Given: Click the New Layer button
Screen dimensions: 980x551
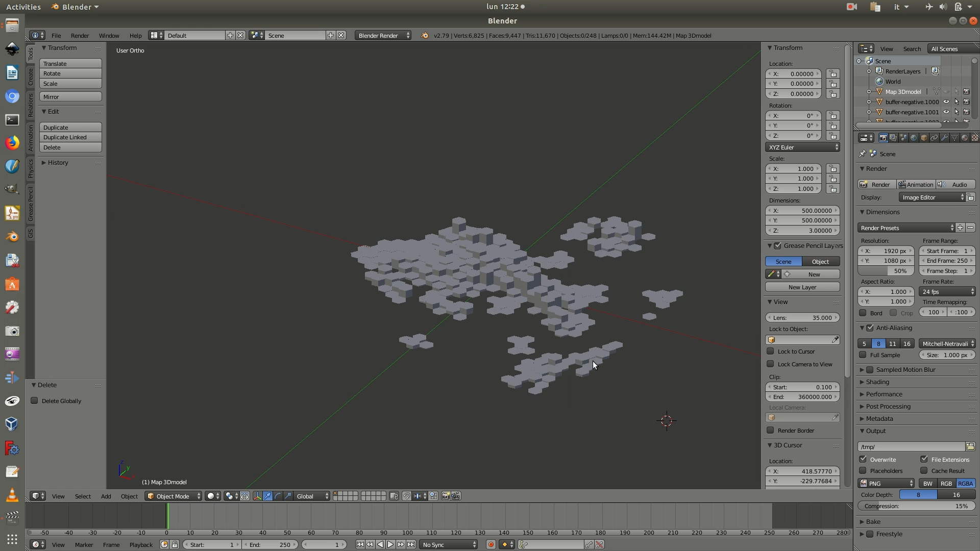Looking at the screenshot, I should pyautogui.click(x=802, y=287).
